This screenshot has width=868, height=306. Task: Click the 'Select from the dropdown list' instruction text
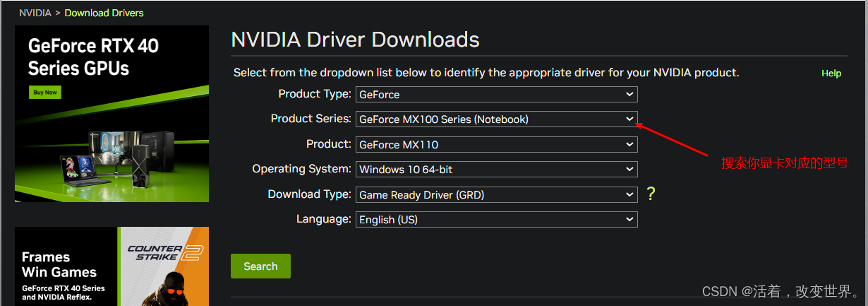pos(486,73)
